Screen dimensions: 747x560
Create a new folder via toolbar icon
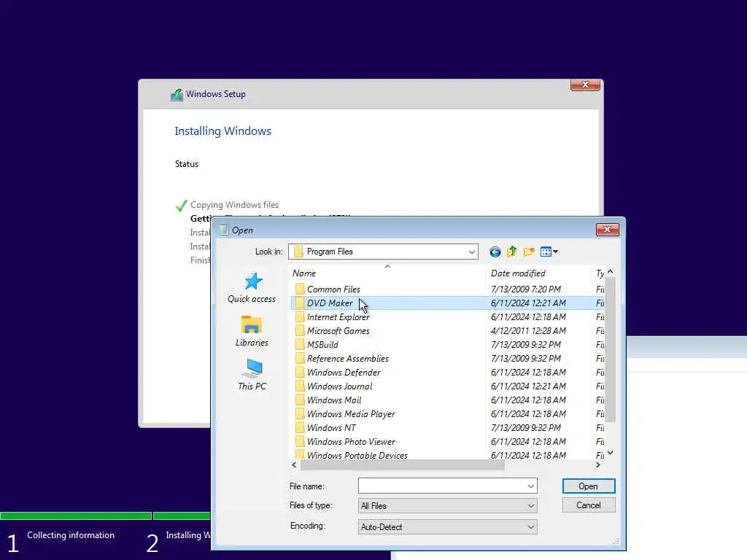pos(529,252)
